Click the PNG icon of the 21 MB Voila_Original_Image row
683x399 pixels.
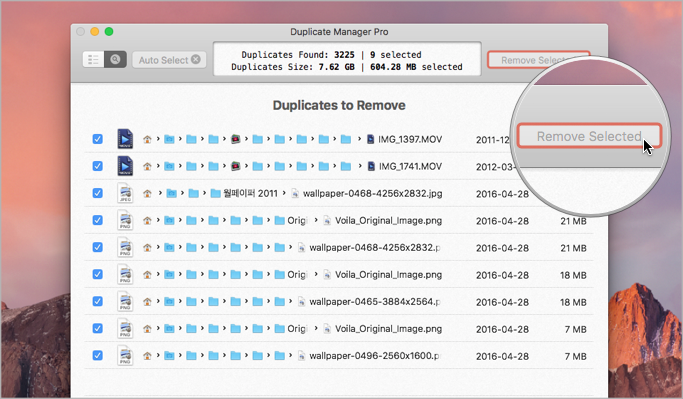coord(125,220)
